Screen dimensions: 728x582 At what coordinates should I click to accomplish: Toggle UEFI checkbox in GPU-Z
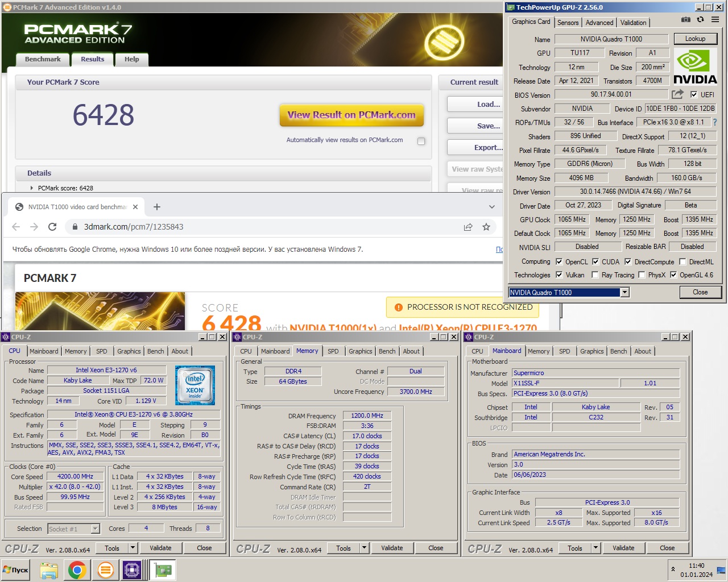(x=694, y=95)
